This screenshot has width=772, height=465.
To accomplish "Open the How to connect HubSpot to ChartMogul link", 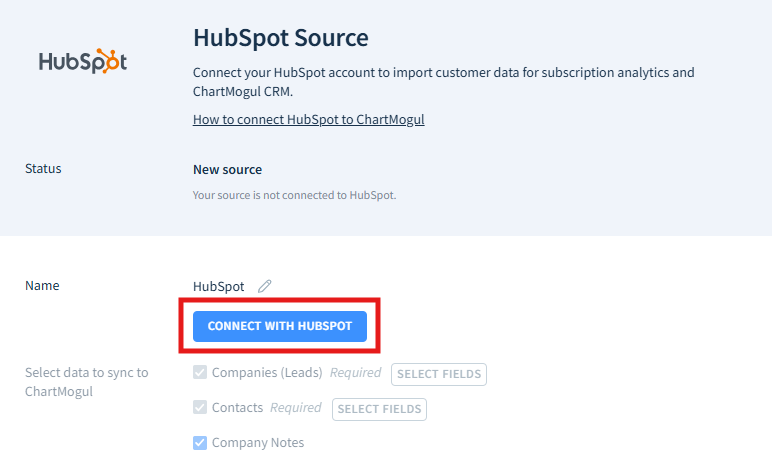I will pos(308,120).
